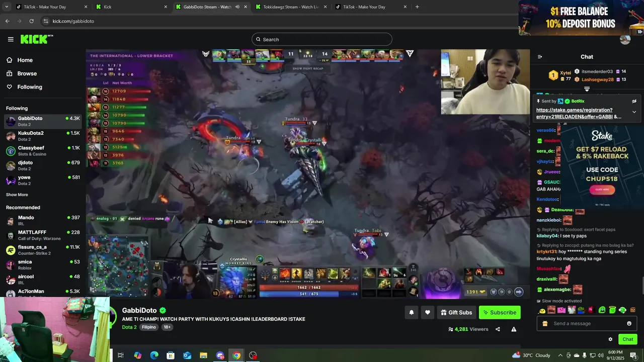Open the 30°C Cloudy weather widget
644x362 pixels.
[531, 355]
